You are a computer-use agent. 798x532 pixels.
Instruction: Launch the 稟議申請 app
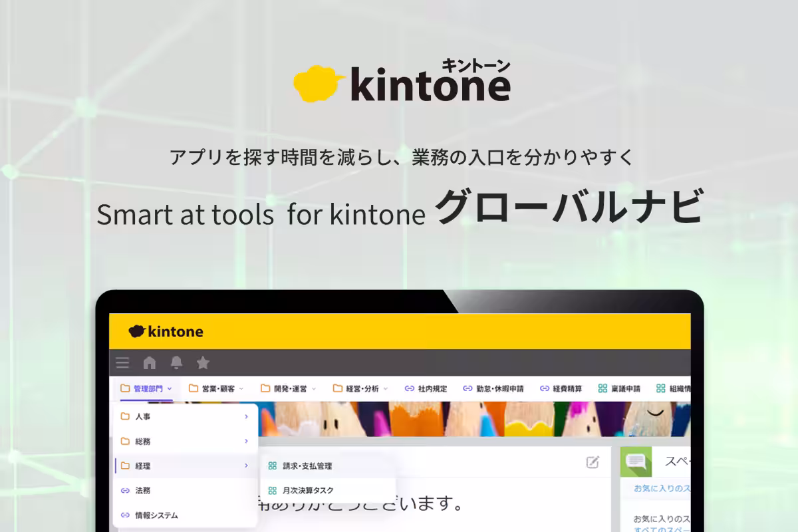[619, 388]
